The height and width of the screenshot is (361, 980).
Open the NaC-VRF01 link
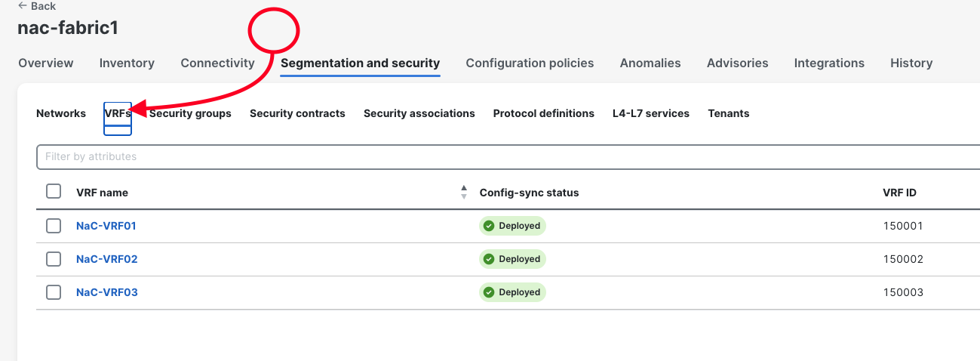coord(106,226)
